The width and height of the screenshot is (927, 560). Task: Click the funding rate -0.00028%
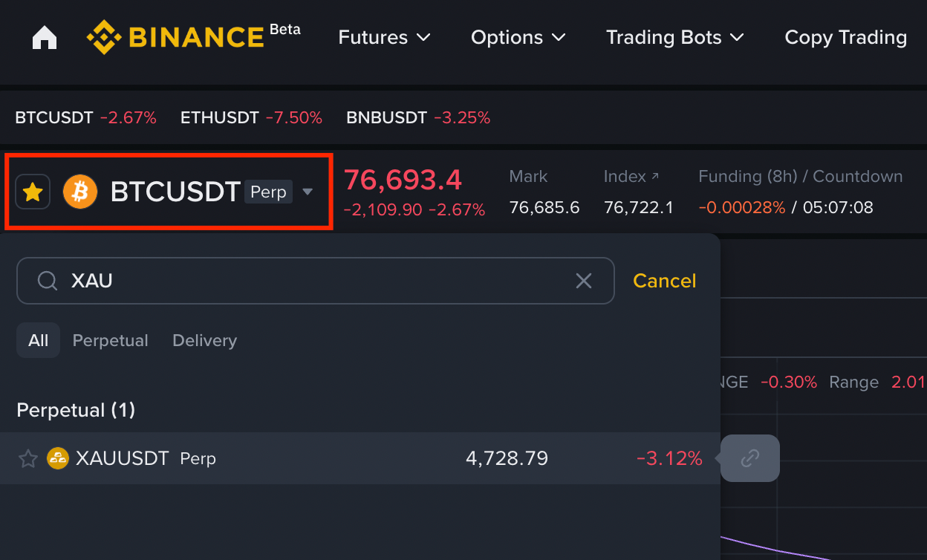click(742, 207)
